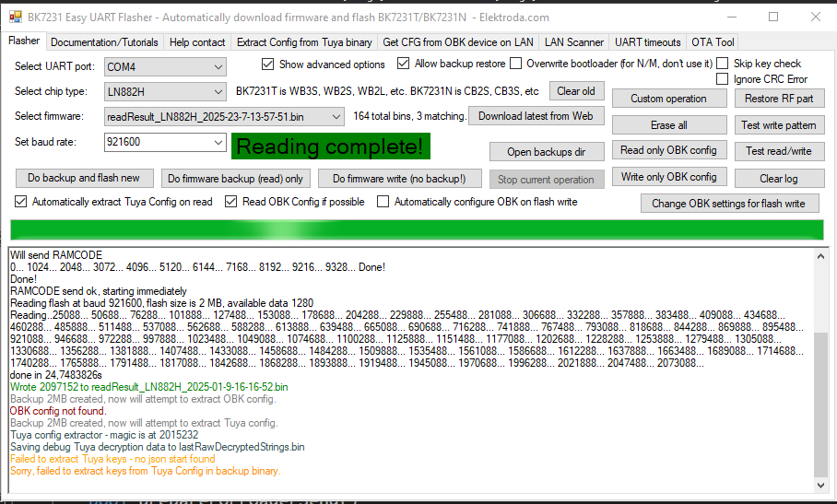Open Get CFG from OBK device on LAN tab
837x504 pixels.
458,42
